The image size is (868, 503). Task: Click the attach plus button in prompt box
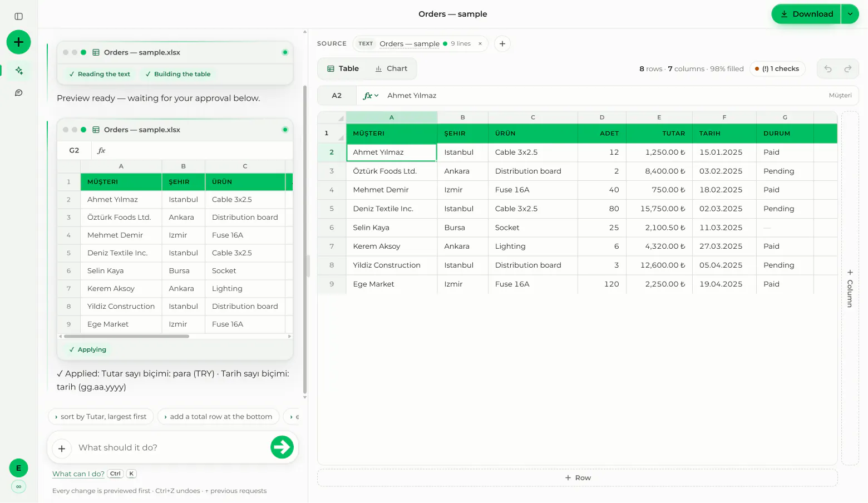[62, 448]
